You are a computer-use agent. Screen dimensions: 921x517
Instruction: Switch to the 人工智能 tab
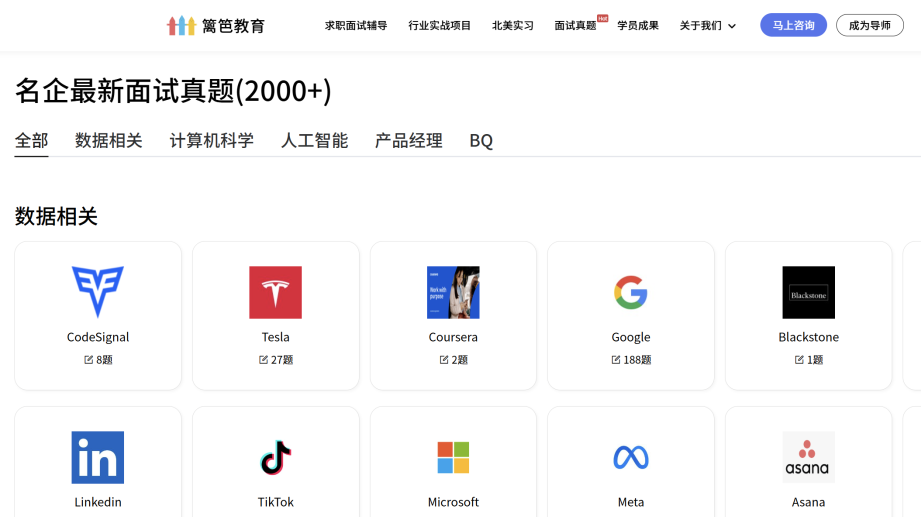[315, 141]
